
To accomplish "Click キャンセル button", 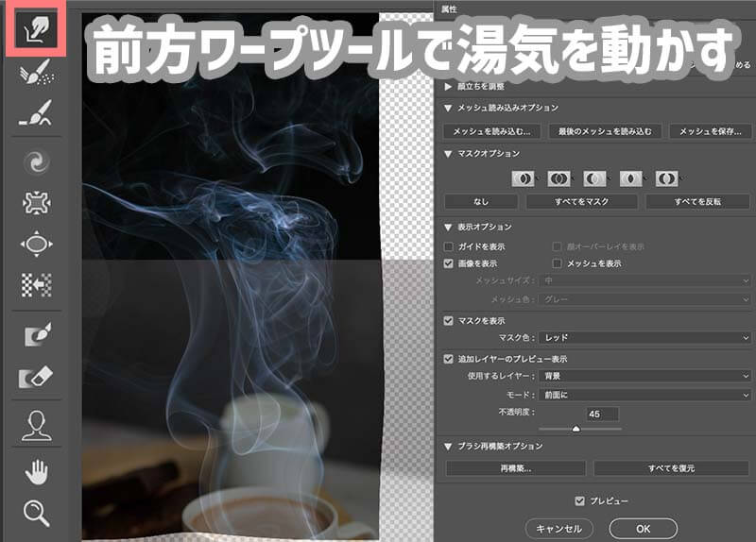I will 558,529.
